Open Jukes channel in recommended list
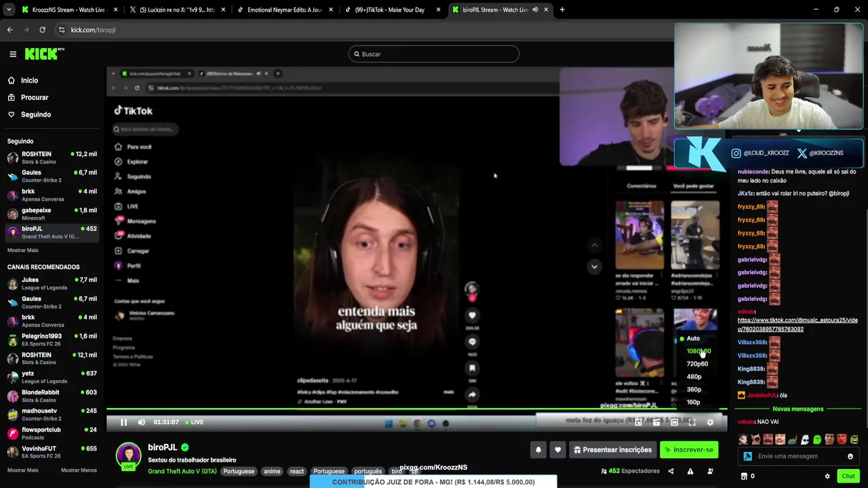 [52, 283]
